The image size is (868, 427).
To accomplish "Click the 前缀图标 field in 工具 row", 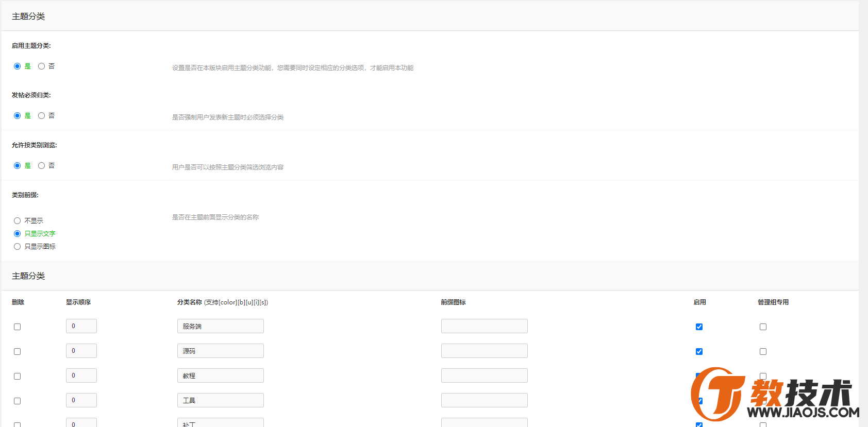I will [485, 400].
